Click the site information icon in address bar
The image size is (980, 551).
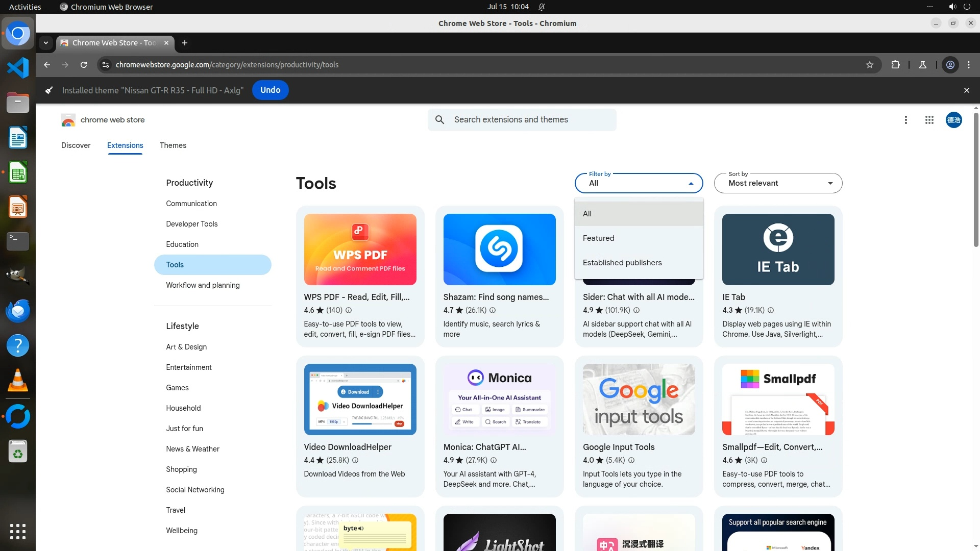click(x=106, y=65)
